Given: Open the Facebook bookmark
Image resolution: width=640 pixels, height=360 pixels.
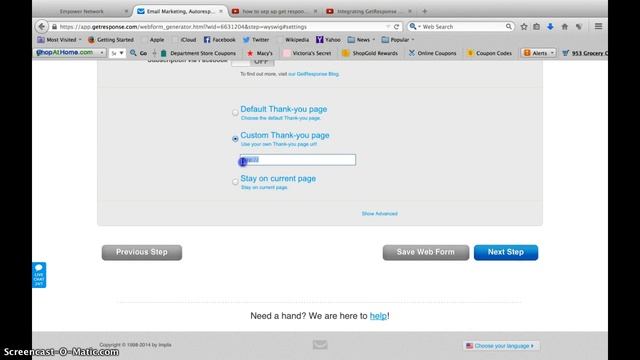Looking at the screenshot, I should coord(220,40).
